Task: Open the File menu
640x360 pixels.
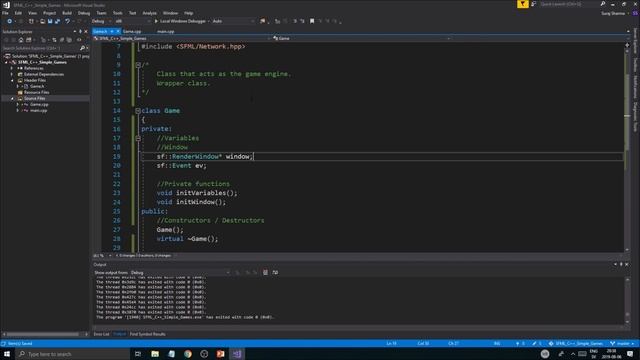Action: pos(5,13)
